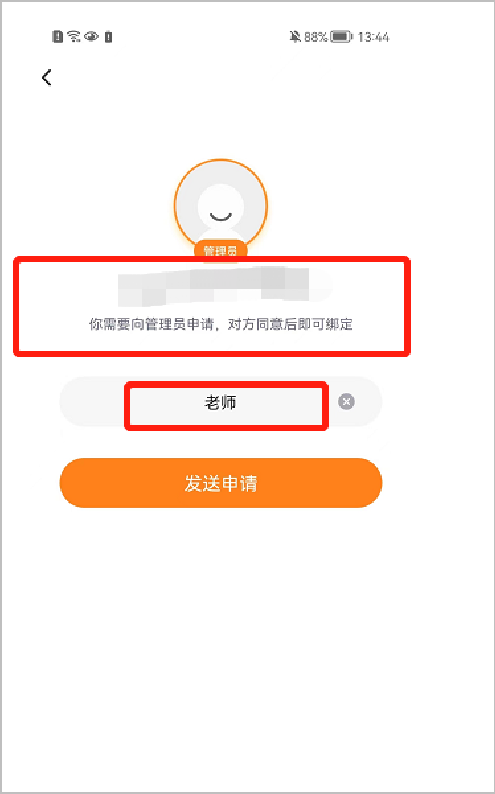Tap the battery icon near 88%
The height and width of the screenshot is (794, 495).
(x=341, y=36)
